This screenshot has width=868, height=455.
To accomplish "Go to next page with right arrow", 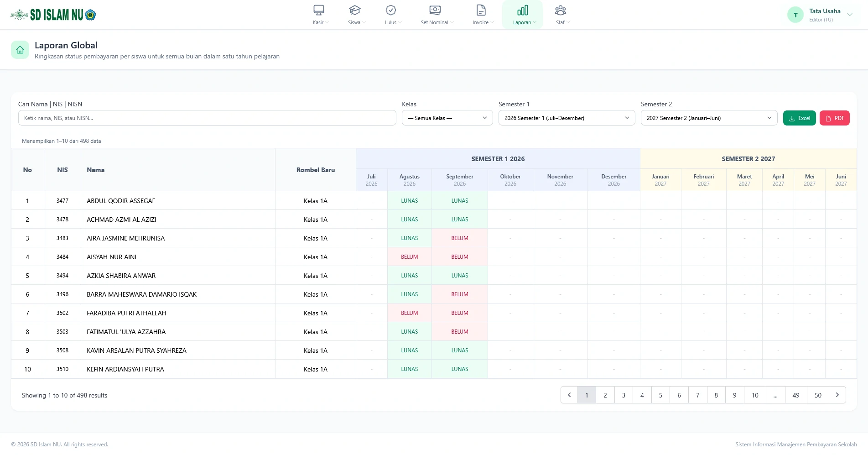I will click(837, 395).
